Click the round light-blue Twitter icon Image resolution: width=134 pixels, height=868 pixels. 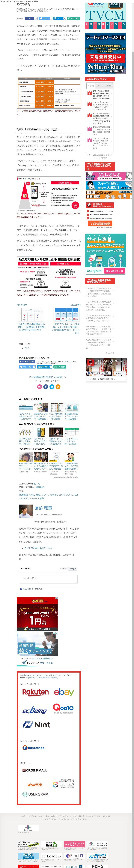tap(52, 387)
